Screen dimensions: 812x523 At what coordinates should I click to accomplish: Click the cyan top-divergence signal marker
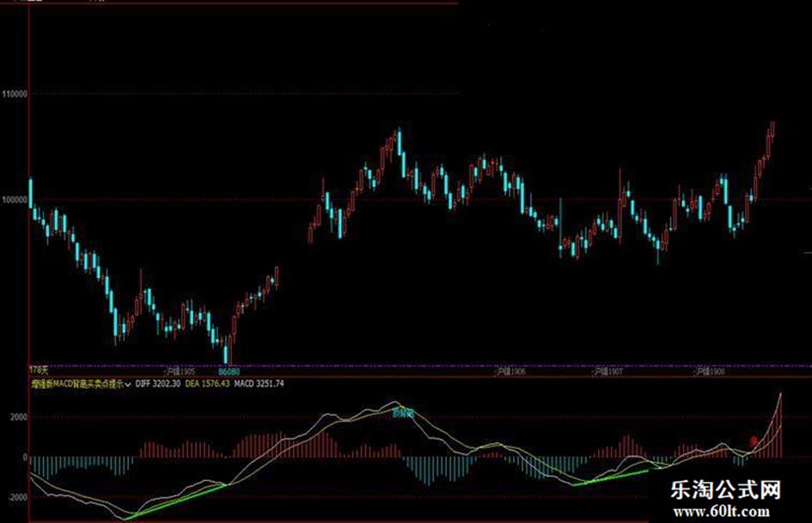[x=403, y=413]
